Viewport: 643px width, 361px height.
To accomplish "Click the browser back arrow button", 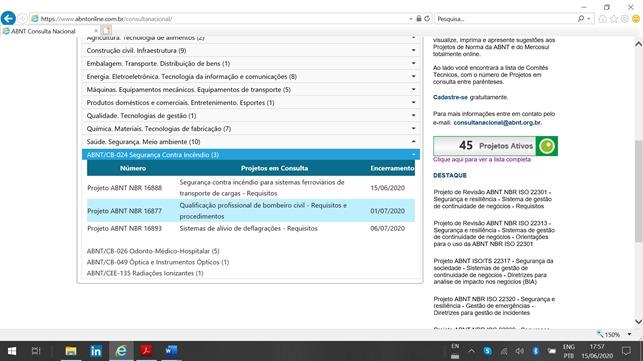I will [8, 18].
